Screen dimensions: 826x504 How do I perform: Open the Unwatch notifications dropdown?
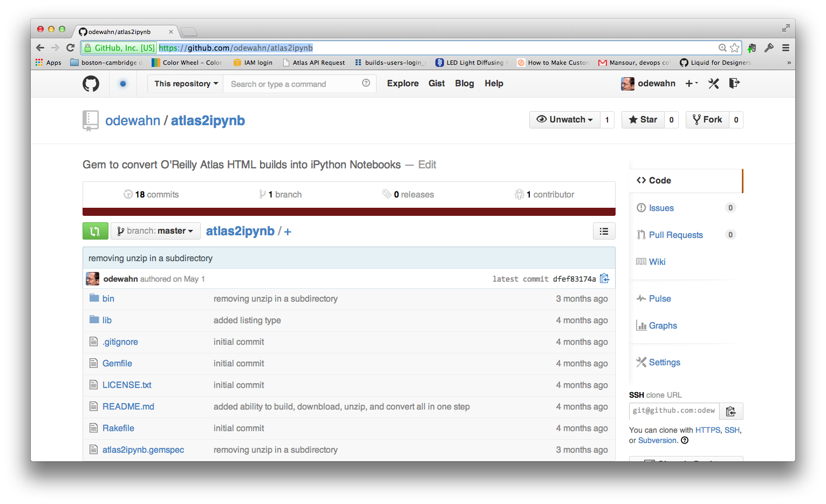[x=564, y=120]
